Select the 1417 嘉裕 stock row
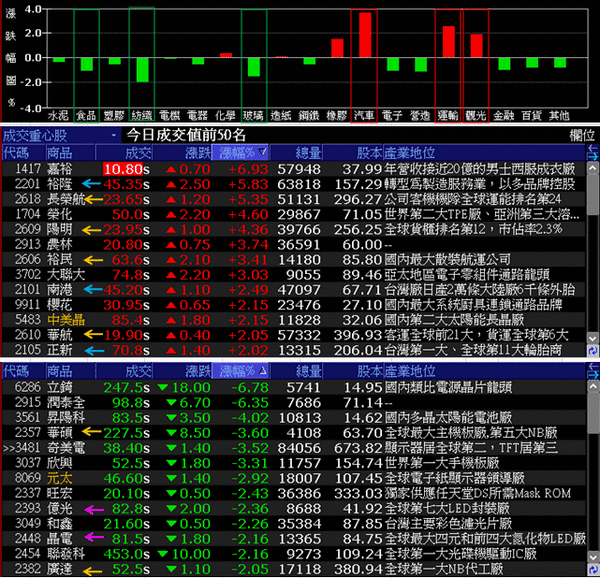600x578 pixels. coord(294,169)
